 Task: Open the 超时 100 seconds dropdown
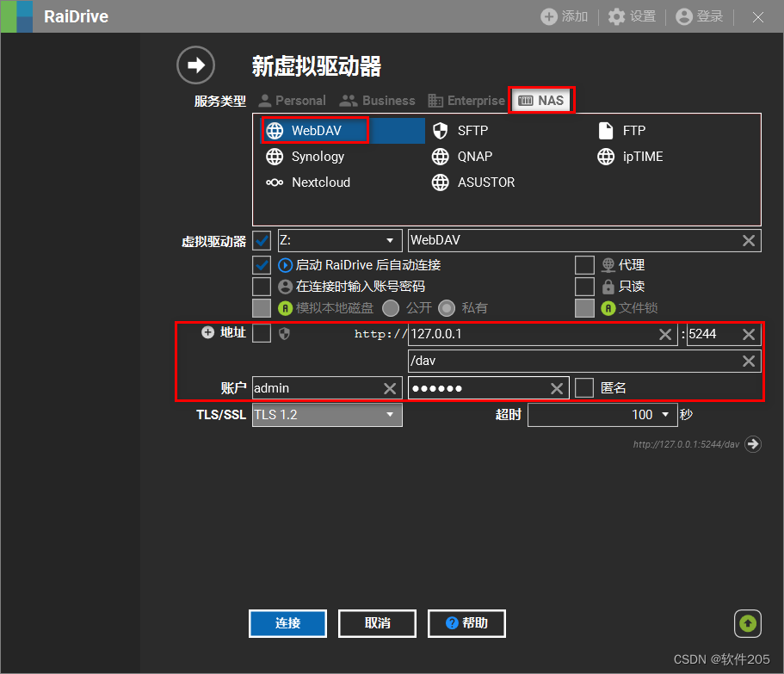click(602, 415)
